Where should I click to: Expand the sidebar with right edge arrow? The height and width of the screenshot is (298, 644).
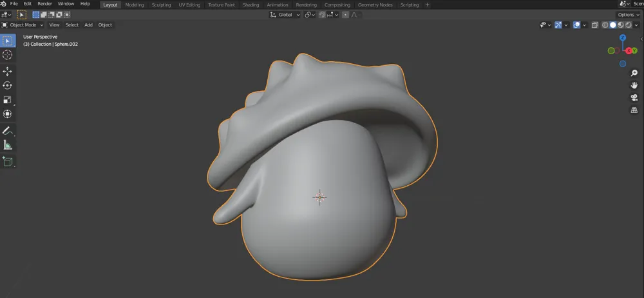pyautogui.click(x=641, y=39)
